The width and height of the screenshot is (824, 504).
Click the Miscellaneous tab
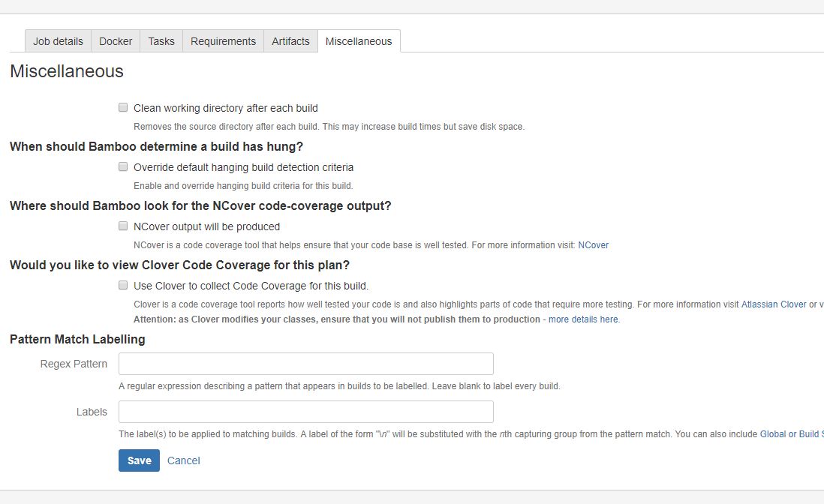pyautogui.click(x=359, y=41)
